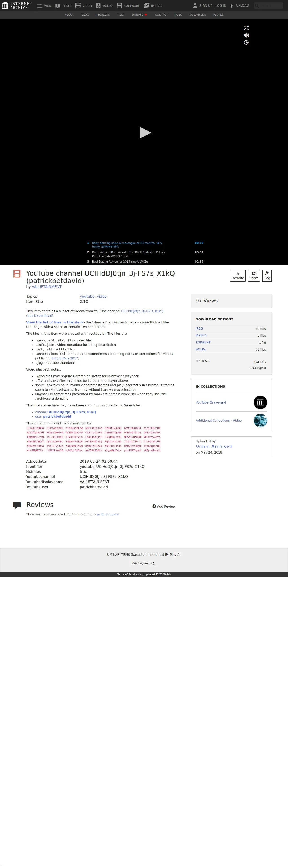Open YouTube Graveyard collection thumbnail
288x868 pixels.
click(x=260, y=402)
